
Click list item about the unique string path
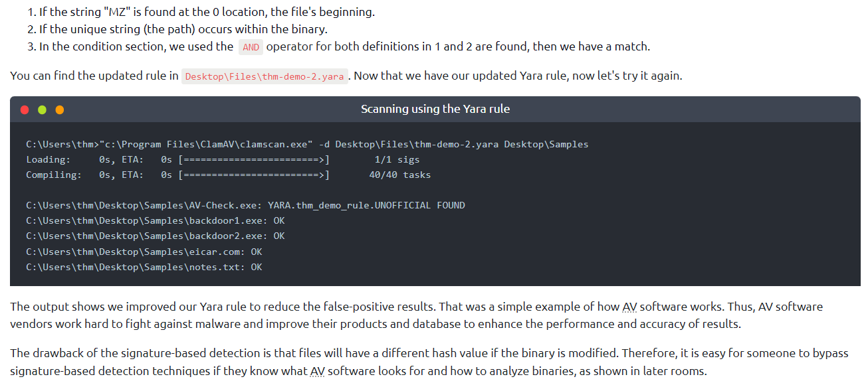coord(183,30)
